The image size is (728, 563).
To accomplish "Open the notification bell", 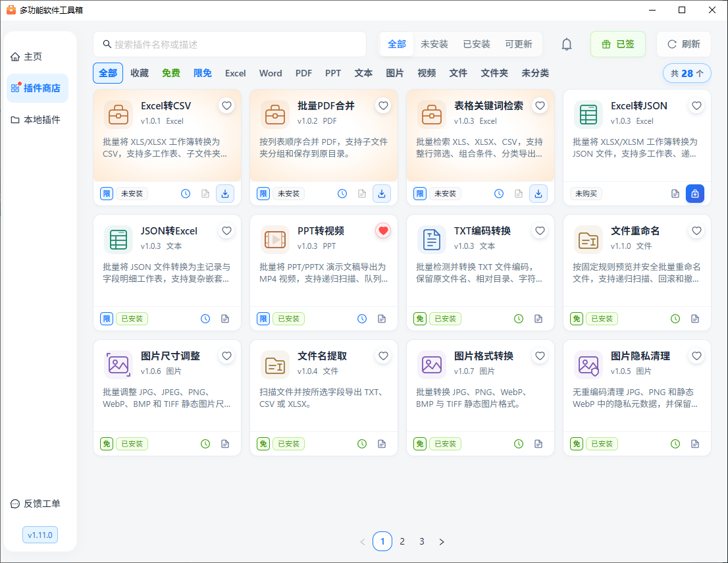I will pyautogui.click(x=567, y=44).
